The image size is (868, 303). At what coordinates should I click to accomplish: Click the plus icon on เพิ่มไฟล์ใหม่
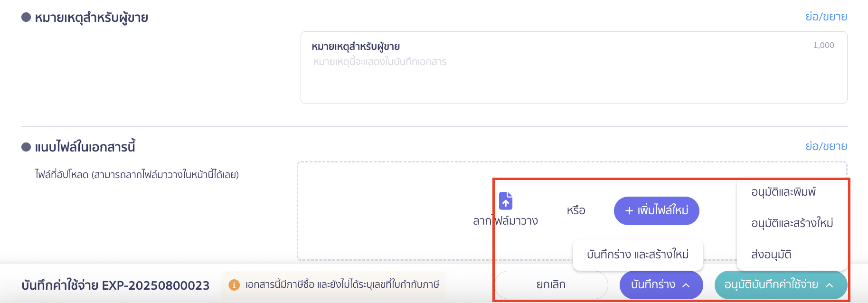(629, 210)
